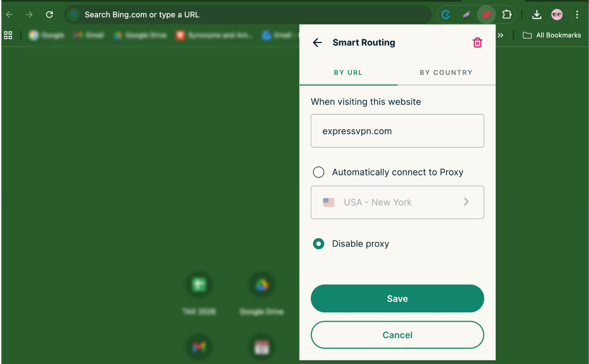Select Automatically connect to Proxy radio
The image size is (589, 364).
coord(319,172)
